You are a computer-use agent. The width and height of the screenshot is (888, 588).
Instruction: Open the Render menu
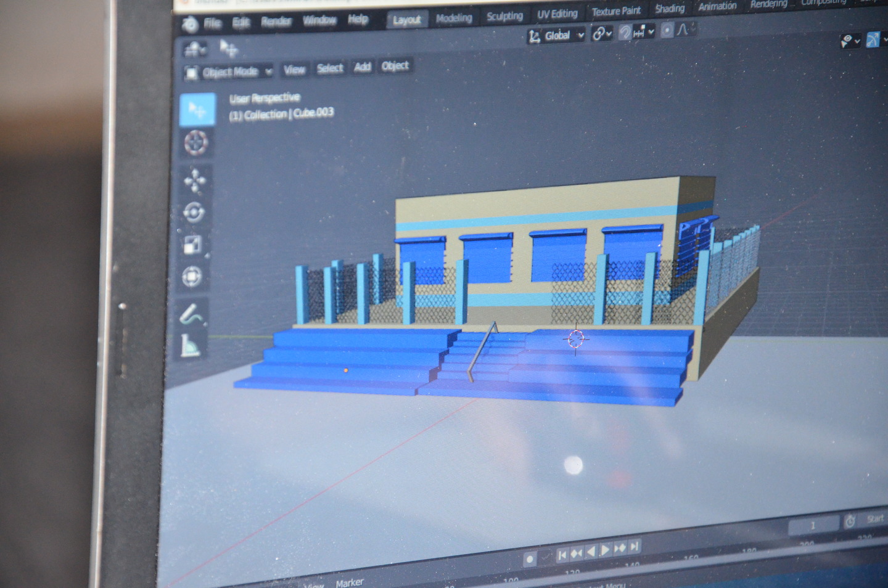pos(276,22)
